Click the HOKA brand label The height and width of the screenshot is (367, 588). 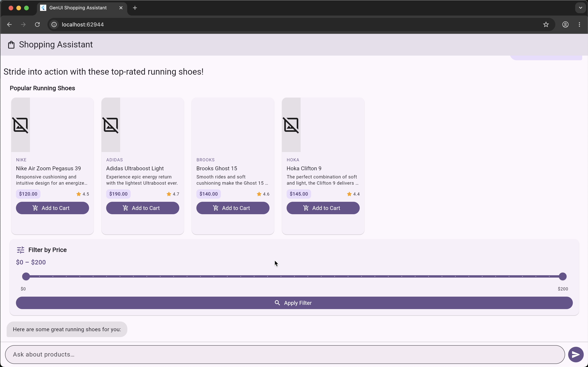coord(293,160)
